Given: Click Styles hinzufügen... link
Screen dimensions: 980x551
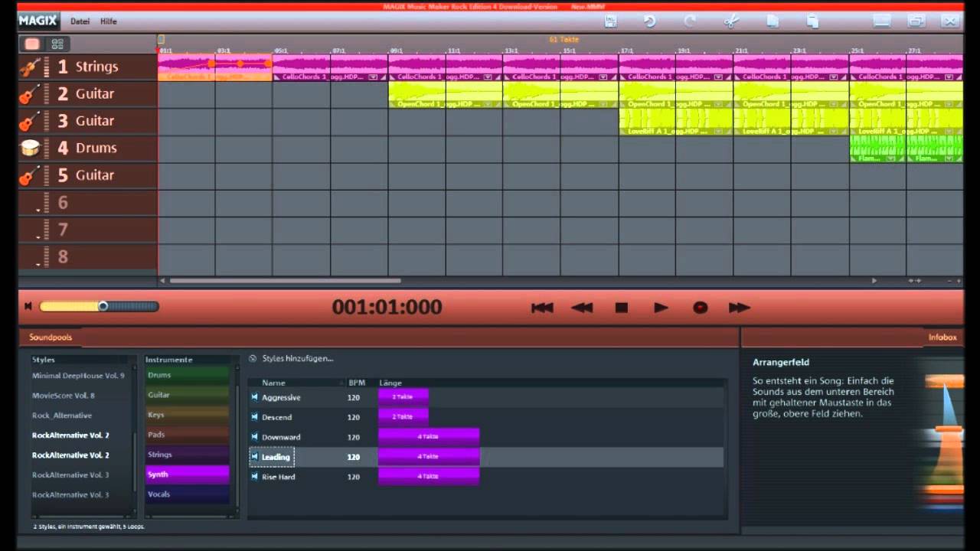Looking at the screenshot, I should coord(298,358).
